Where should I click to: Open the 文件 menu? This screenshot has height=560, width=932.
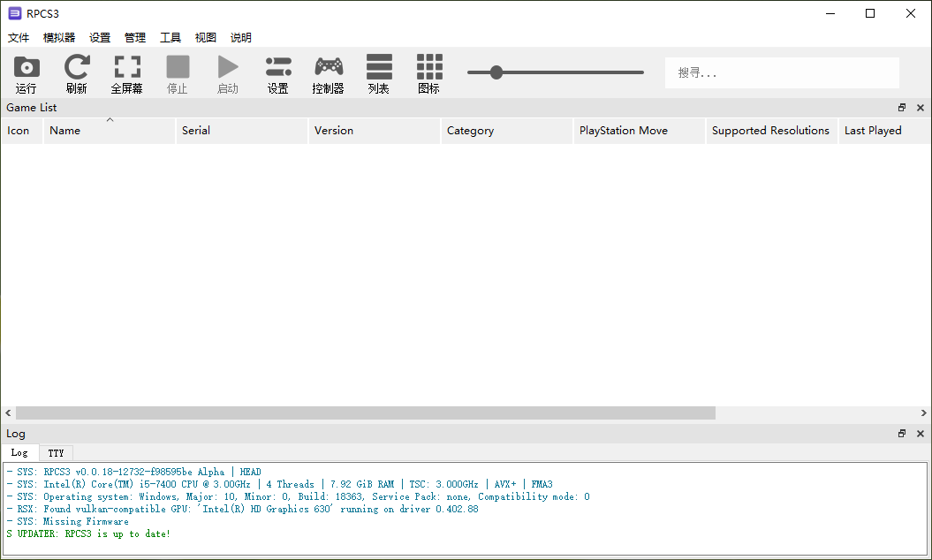click(x=19, y=37)
